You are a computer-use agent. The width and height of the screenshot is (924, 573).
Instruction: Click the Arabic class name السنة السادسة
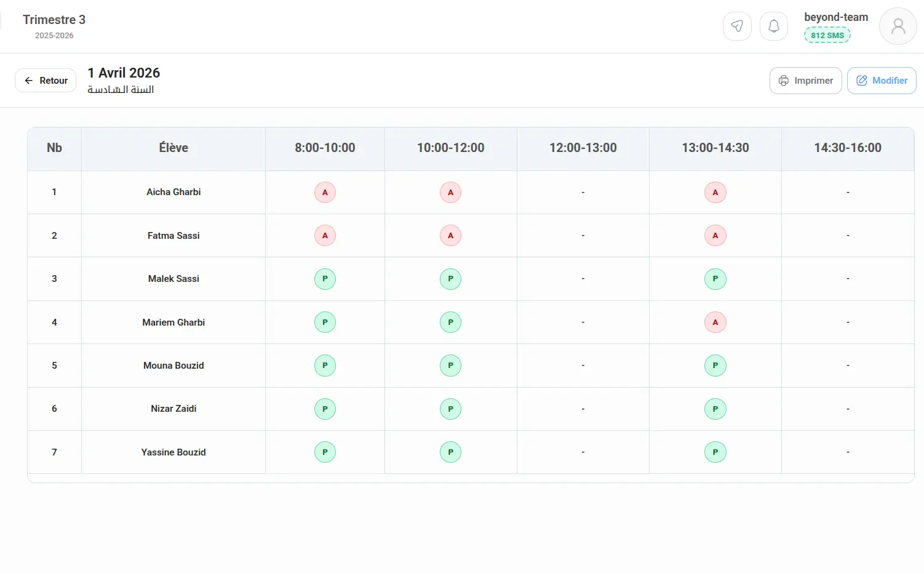pos(121,90)
